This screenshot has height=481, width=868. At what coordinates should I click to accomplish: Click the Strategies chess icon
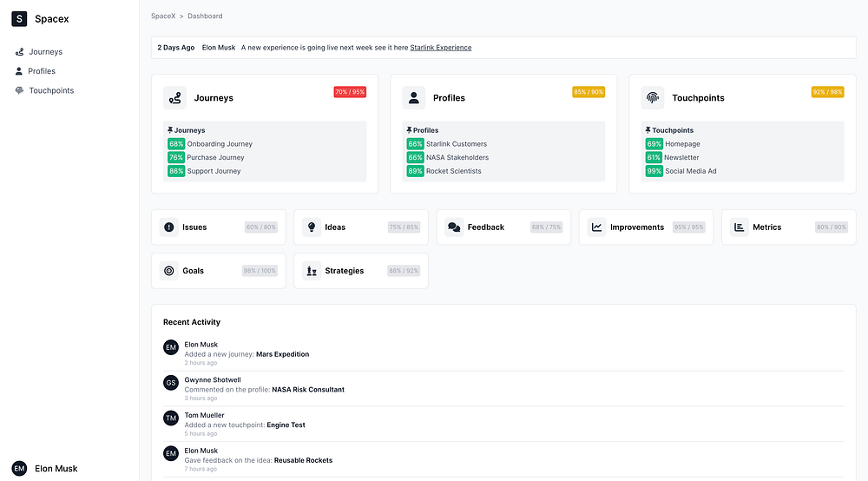click(312, 271)
